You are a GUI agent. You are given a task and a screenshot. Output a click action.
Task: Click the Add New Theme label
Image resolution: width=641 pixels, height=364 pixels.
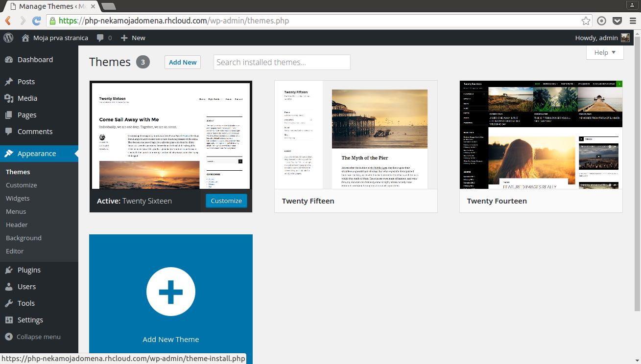click(171, 340)
